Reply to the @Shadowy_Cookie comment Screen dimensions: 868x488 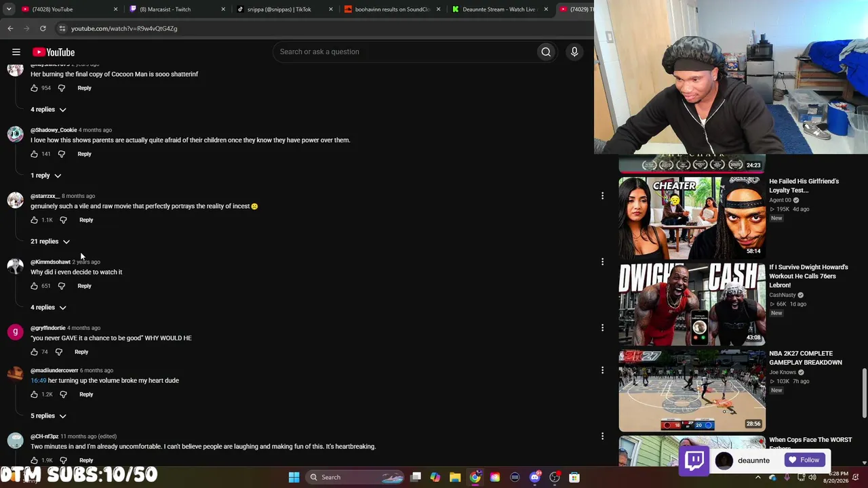[x=84, y=154]
